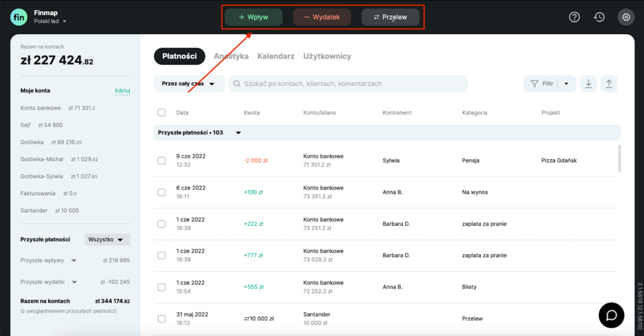
Task: Check the 1 cze 16:39 payment row
Action: tap(162, 224)
